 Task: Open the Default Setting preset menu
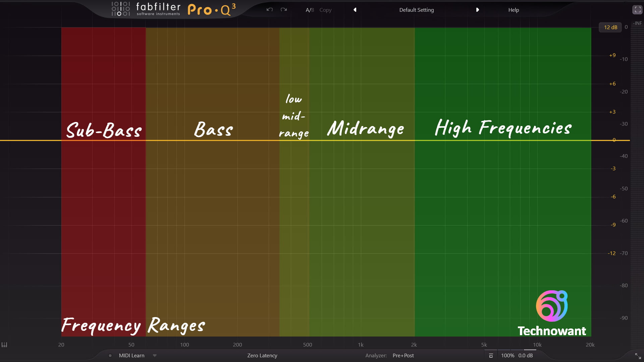click(x=416, y=10)
